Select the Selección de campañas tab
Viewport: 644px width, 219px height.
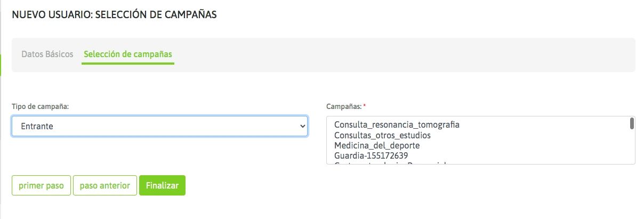128,54
